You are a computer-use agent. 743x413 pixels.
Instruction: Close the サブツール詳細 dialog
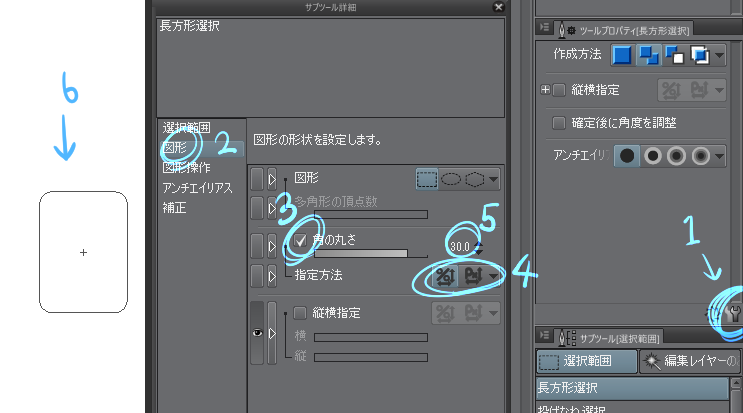tap(498, 7)
